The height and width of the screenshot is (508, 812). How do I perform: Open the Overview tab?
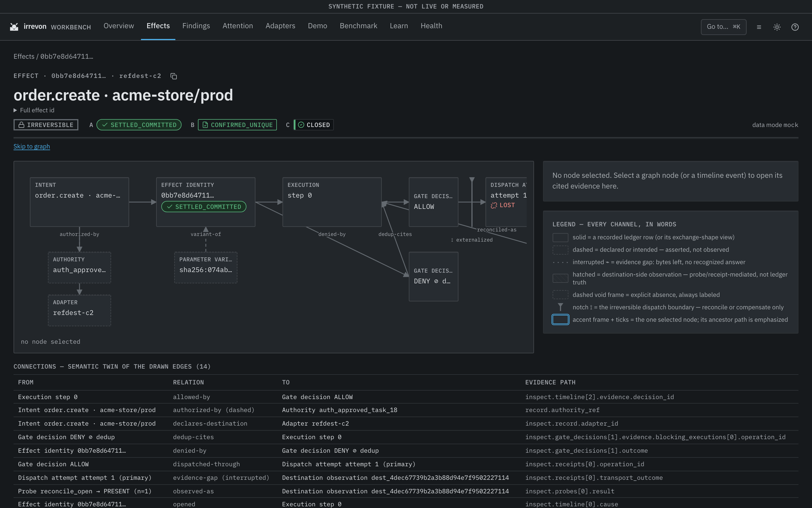click(119, 26)
